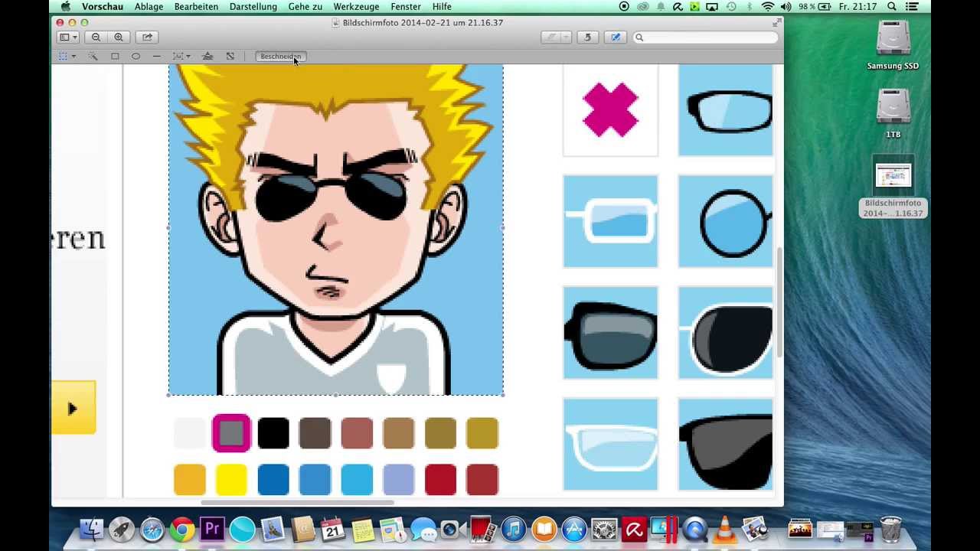Select the white-rimmed dark sunglasses option
The image size is (980, 551).
tap(725, 332)
